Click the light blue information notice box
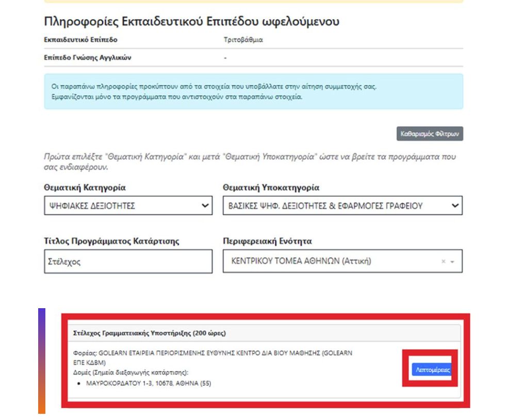 254,92
